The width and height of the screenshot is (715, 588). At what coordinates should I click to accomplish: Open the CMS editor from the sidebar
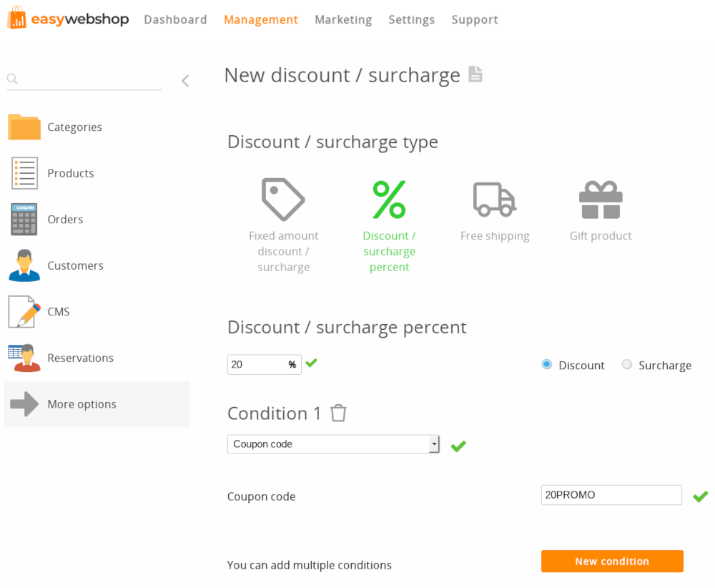click(x=59, y=311)
